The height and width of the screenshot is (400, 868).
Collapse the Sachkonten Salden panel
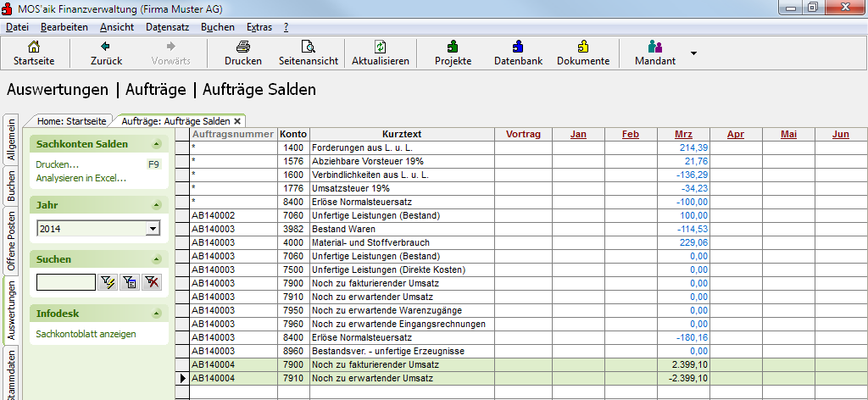(x=157, y=144)
